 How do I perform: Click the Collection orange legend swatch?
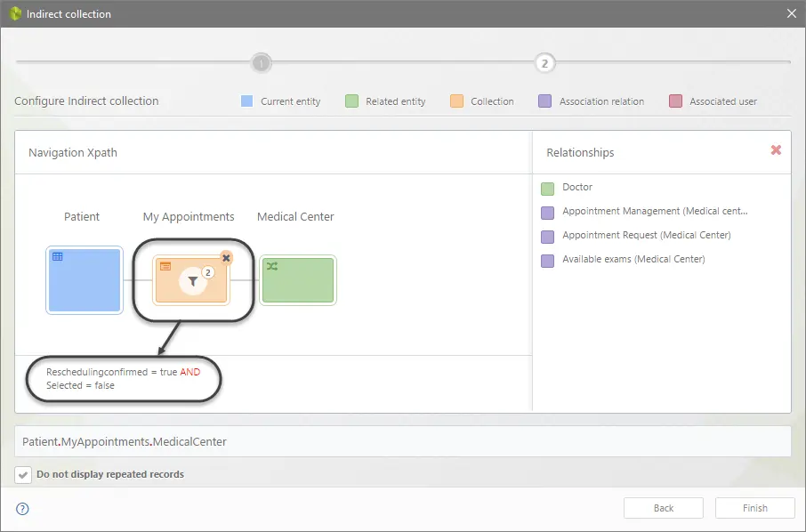pyautogui.click(x=456, y=101)
